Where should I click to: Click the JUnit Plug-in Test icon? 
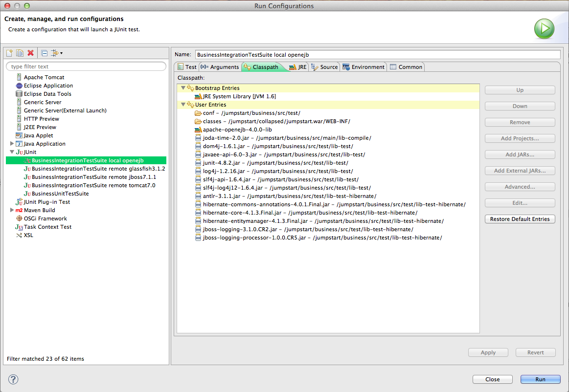[x=19, y=202]
